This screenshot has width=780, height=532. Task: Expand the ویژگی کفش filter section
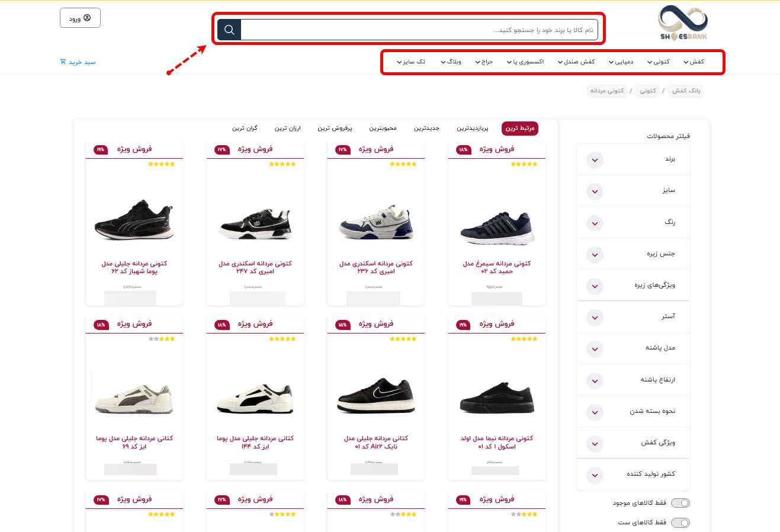click(633, 443)
